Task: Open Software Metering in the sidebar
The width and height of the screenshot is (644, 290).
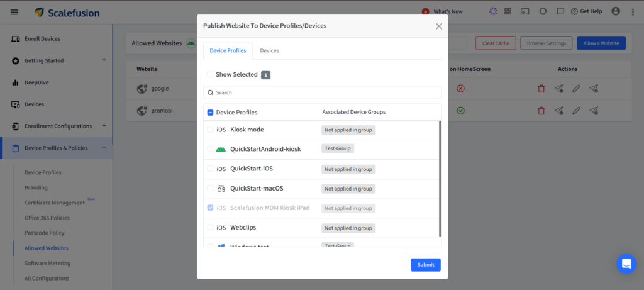Action: (47, 263)
